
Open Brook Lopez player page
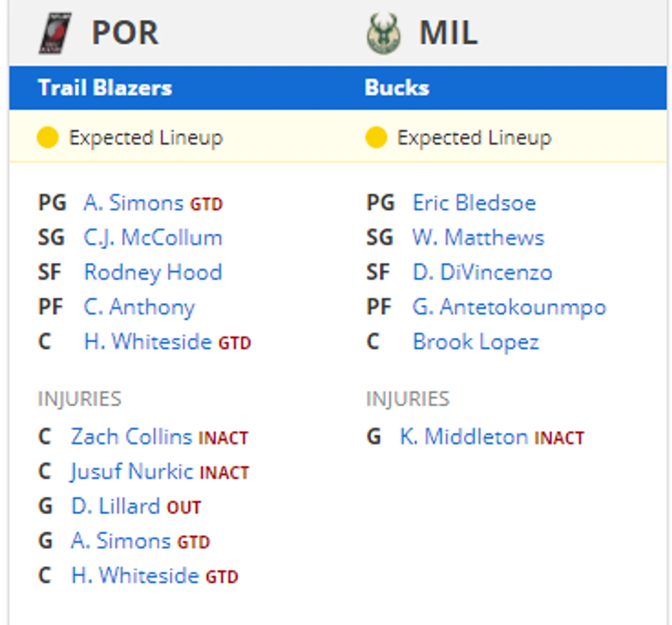[x=476, y=342]
